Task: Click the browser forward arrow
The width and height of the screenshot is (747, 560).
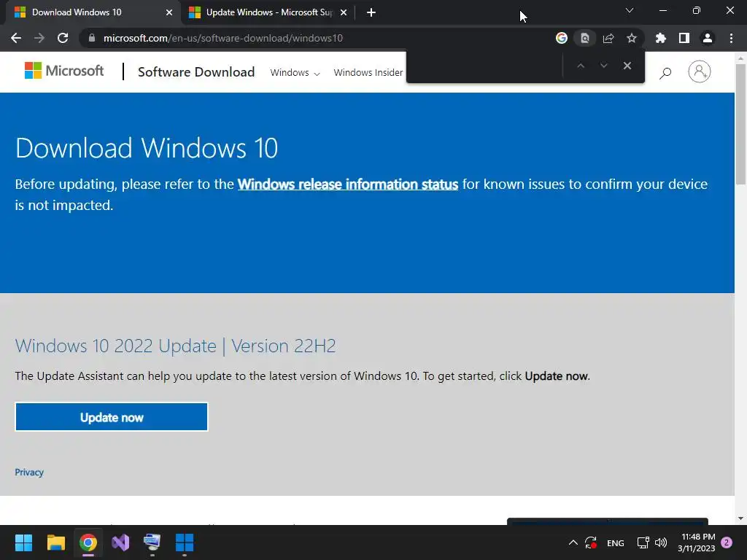Action: point(39,38)
